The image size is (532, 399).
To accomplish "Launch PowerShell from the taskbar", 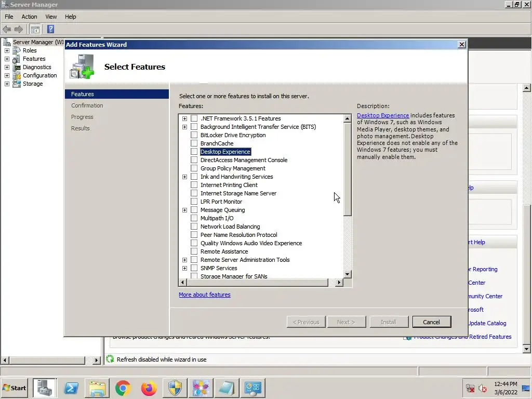I will (71, 388).
